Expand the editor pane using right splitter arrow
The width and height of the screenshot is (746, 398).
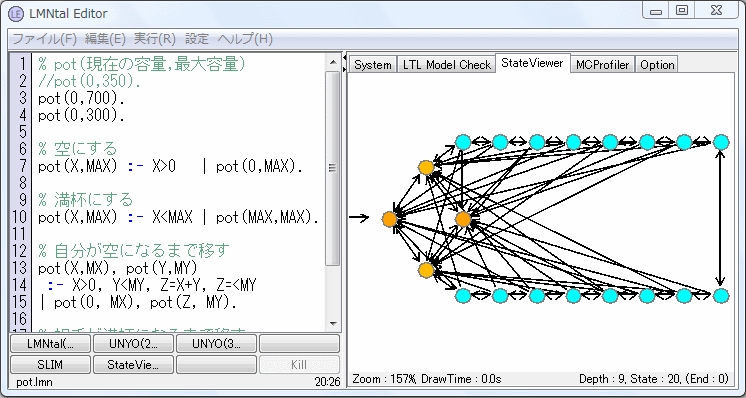click(344, 69)
